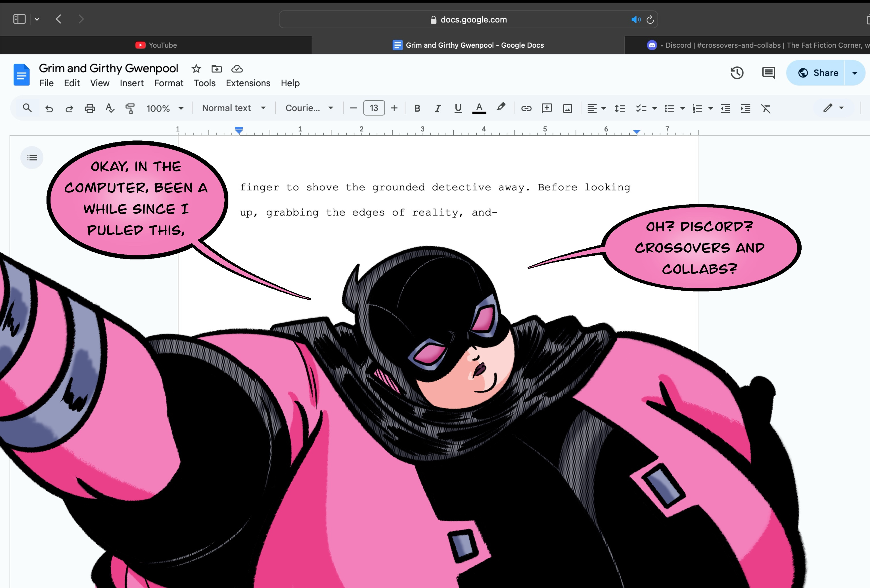This screenshot has width=870, height=588.
Task: Toggle underline formatting
Action: [458, 108]
